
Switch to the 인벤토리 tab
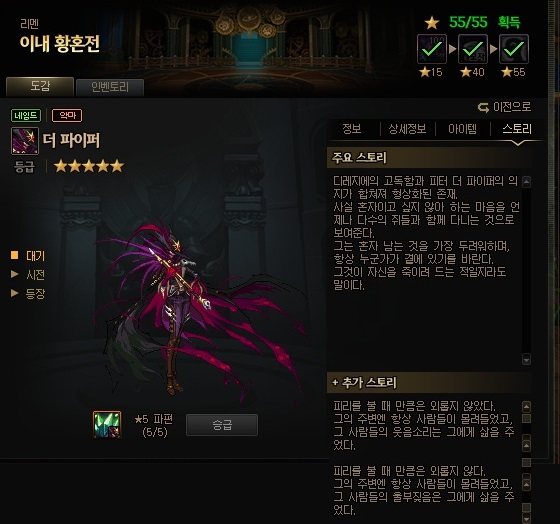click(110, 87)
